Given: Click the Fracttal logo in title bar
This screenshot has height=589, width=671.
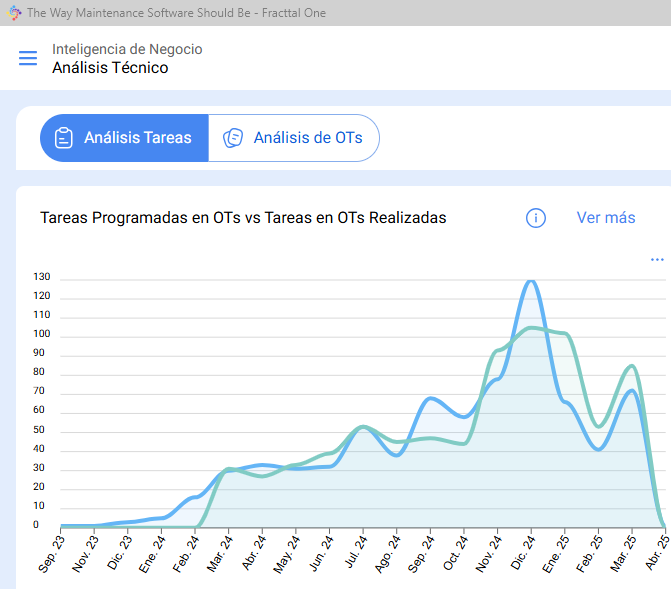Looking at the screenshot, I should [14, 13].
